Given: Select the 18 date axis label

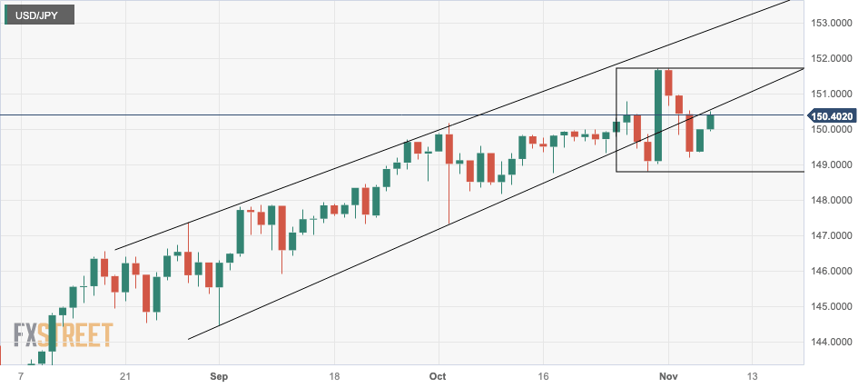Looking at the screenshot, I should tap(334, 375).
